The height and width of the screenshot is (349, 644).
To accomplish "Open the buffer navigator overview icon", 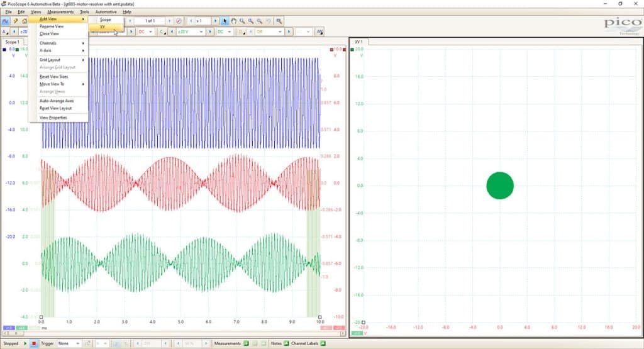I will click(x=179, y=21).
